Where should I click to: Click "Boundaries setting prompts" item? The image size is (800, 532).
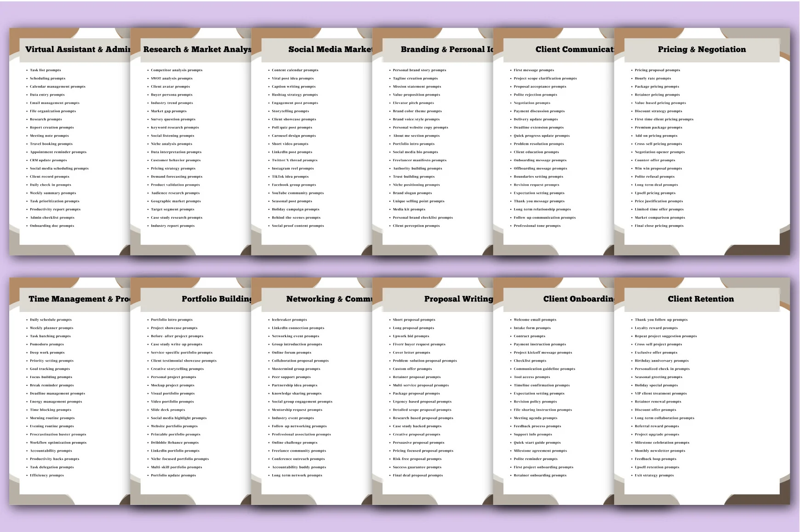pyautogui.click(x=538, y=177)
